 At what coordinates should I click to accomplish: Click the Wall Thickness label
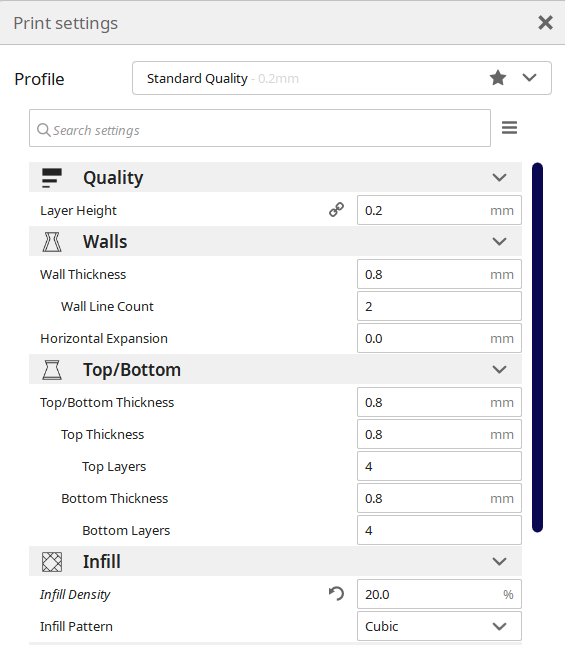tap(83, 274)
